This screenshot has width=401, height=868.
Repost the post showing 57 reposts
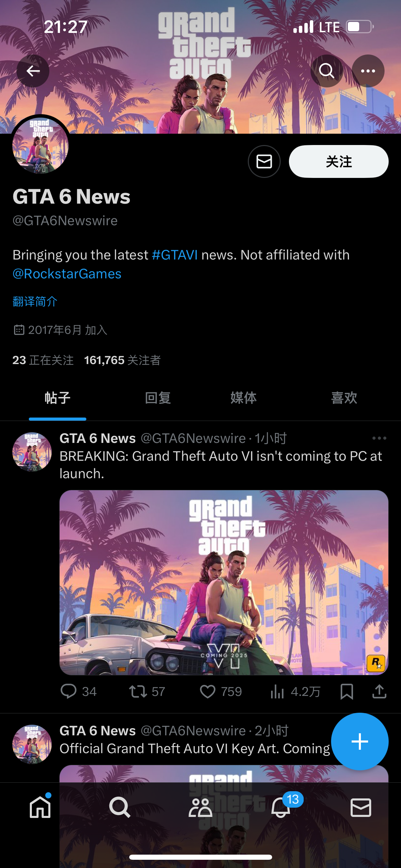coord(147,691)
